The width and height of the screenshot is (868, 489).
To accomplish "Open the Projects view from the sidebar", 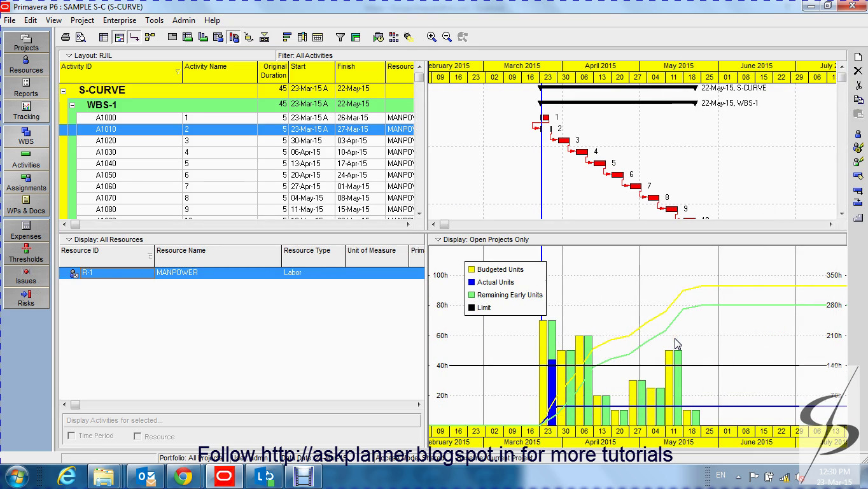I will click(25, 43).
